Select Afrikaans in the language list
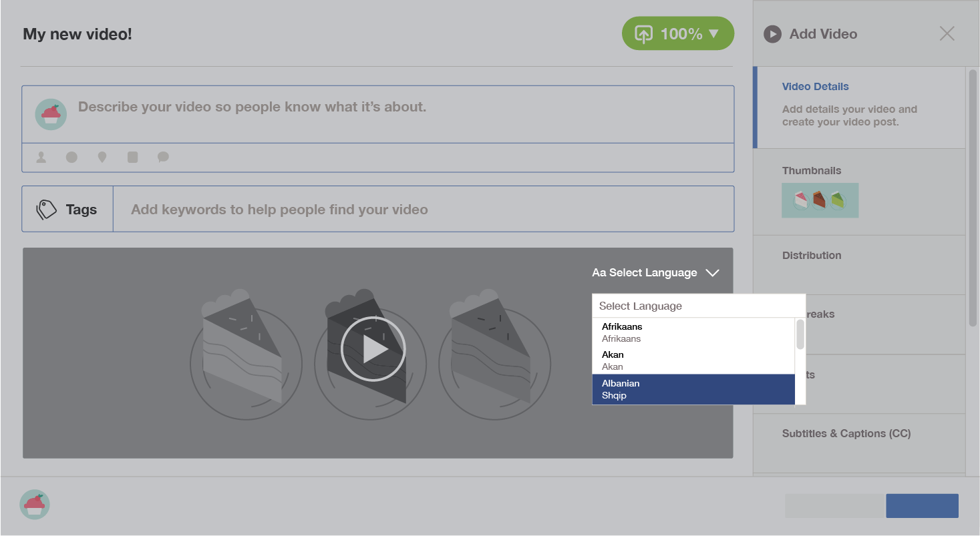The width and height of the screenshot is (980, 536). pos(693,332)
